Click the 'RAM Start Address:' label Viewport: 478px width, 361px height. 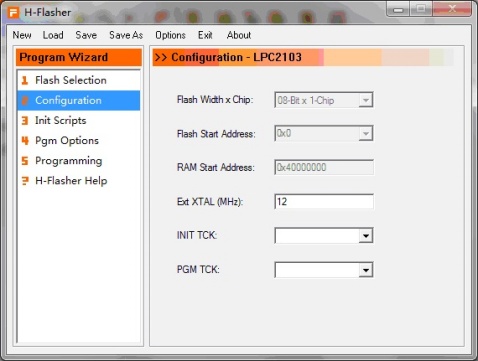(216, 167)
